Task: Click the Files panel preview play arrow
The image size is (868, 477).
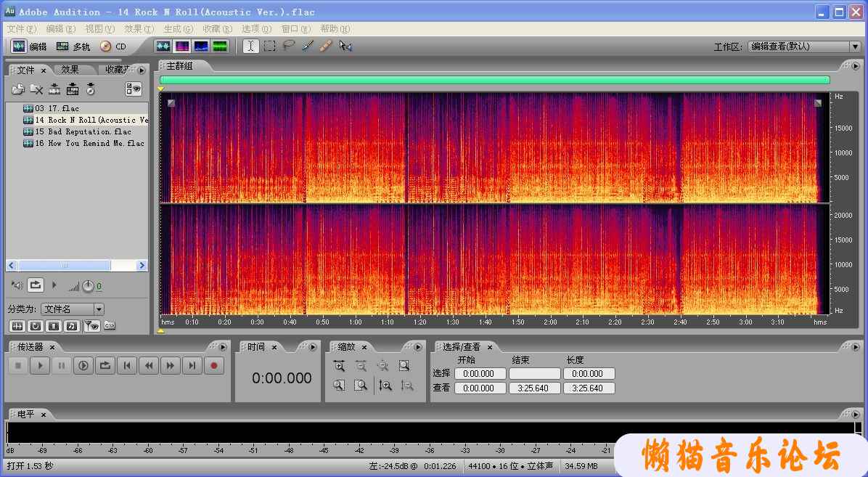Action: pyautogui.click(x=54, y=285)
